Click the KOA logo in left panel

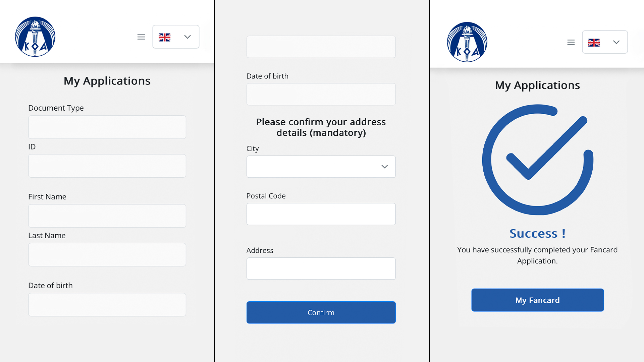[35, 37]
